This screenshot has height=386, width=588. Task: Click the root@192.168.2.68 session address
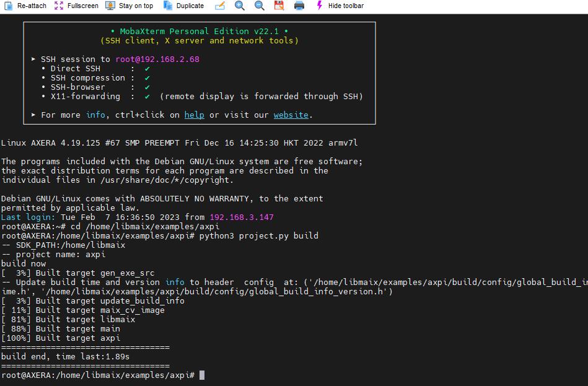pyautogui.click(x=157, y=59)
